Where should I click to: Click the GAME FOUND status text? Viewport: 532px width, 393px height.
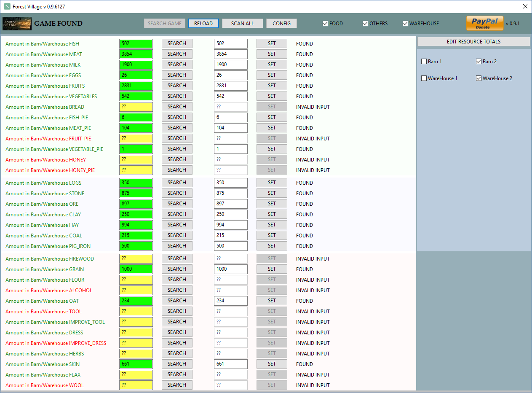59,24
